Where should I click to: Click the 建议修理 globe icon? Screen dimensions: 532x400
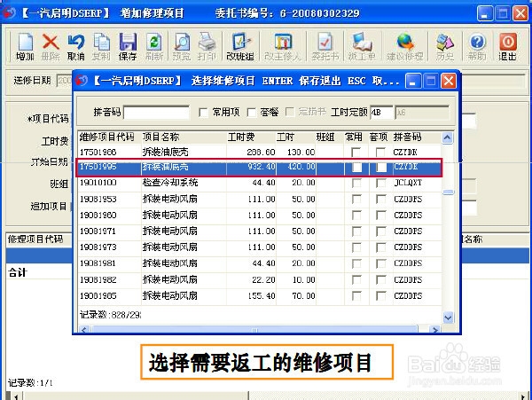click(x=405, y=46)
